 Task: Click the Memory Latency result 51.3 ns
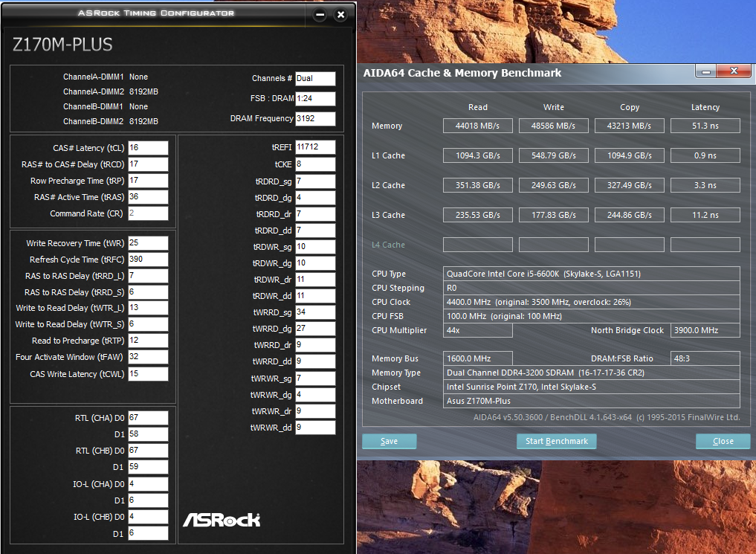point(705,126)
